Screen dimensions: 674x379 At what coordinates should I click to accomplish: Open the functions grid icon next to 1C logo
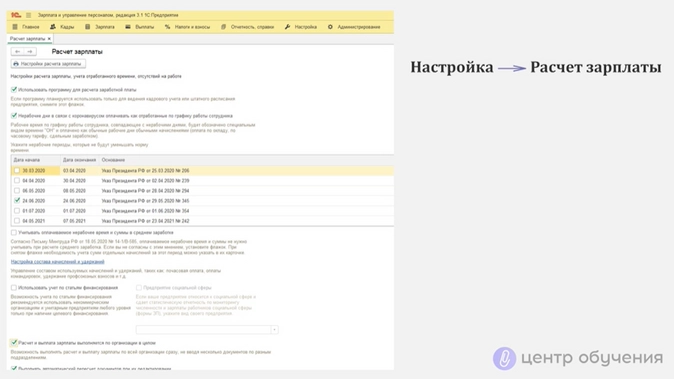(29, 15)
